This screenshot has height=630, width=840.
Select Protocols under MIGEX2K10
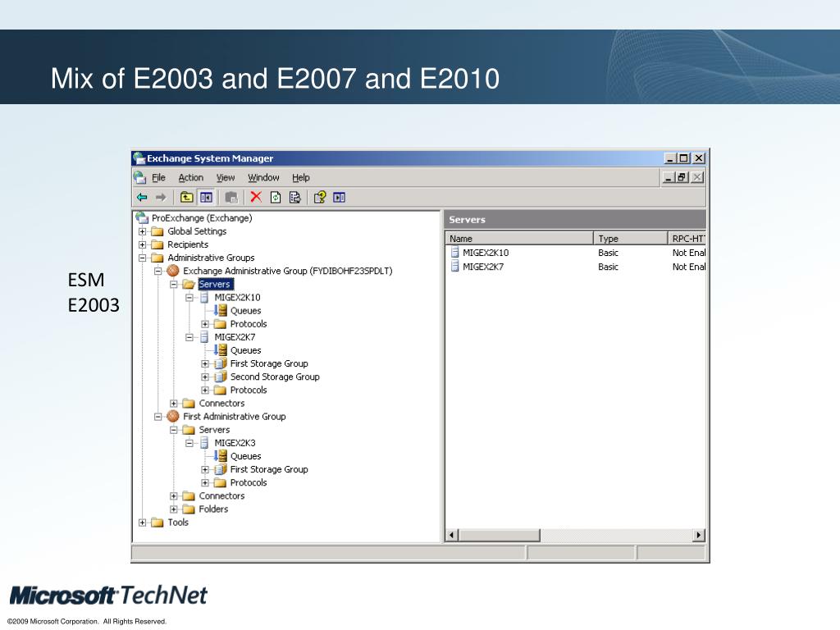click(248, 324)
